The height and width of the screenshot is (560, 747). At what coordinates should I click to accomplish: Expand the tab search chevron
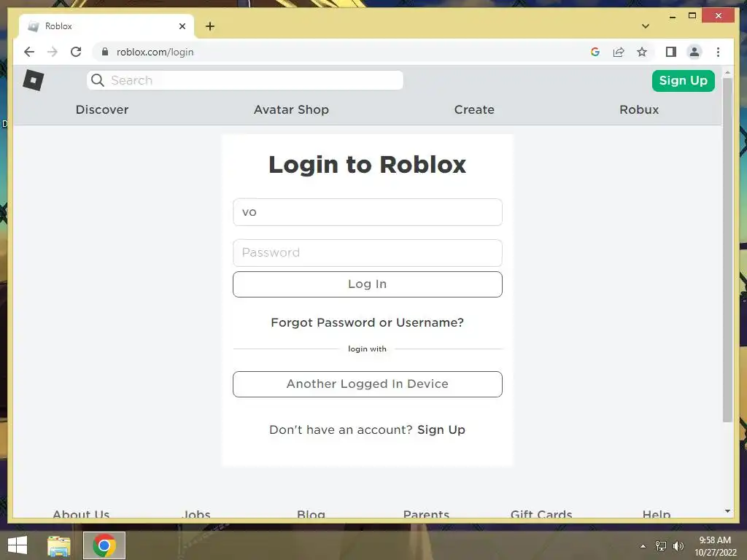(646, 26)
